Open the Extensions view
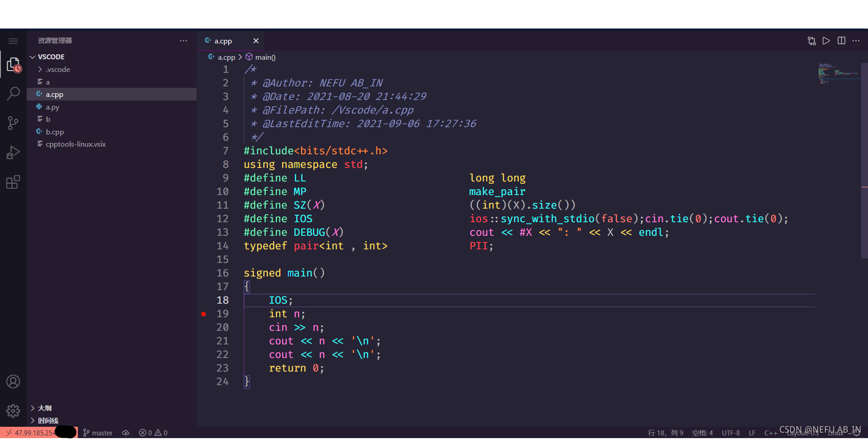This screenshot has height=439, width=868. coord(13,181)
